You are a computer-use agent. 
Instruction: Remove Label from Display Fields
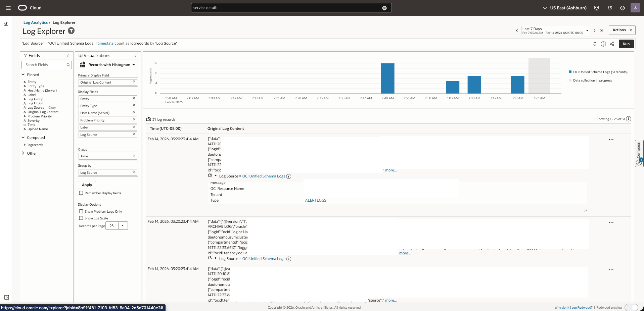coord(134,127)
